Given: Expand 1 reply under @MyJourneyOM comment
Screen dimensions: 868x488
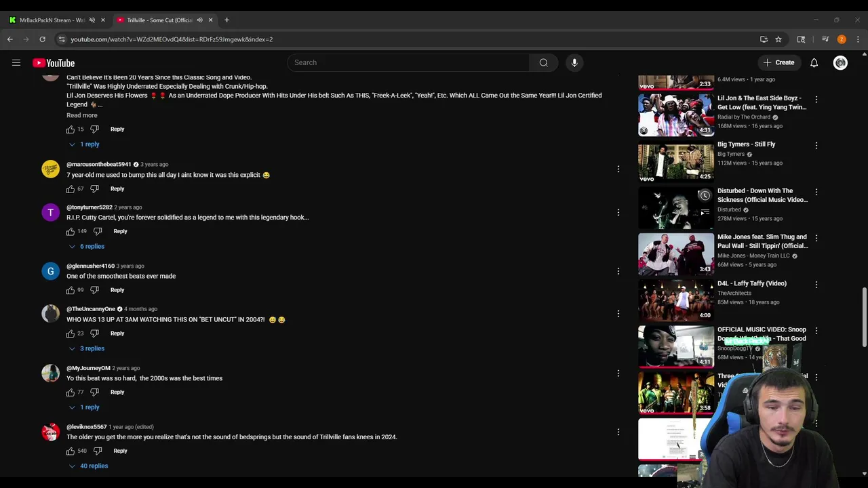Looking at the screenshot, I should (85, 407).
